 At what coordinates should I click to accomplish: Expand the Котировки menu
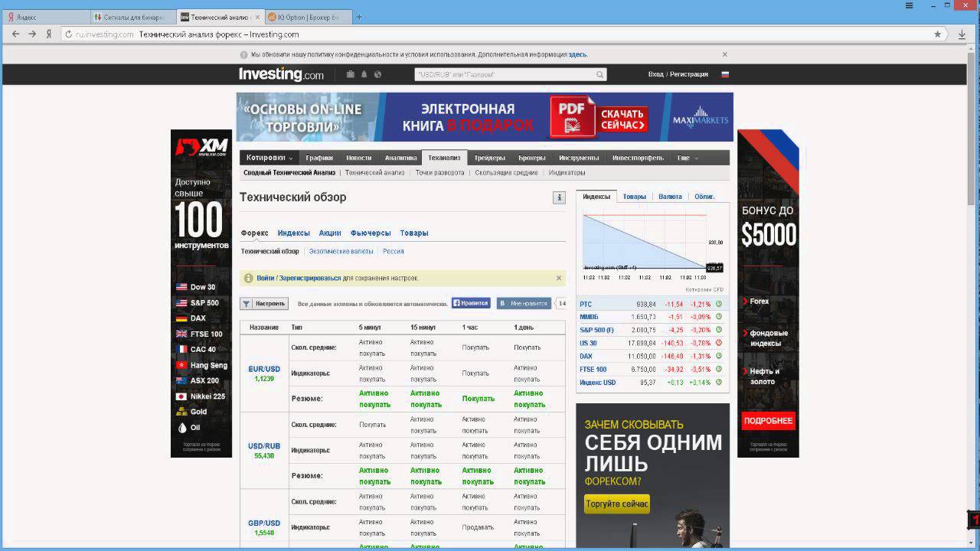(x=269, y=158)
